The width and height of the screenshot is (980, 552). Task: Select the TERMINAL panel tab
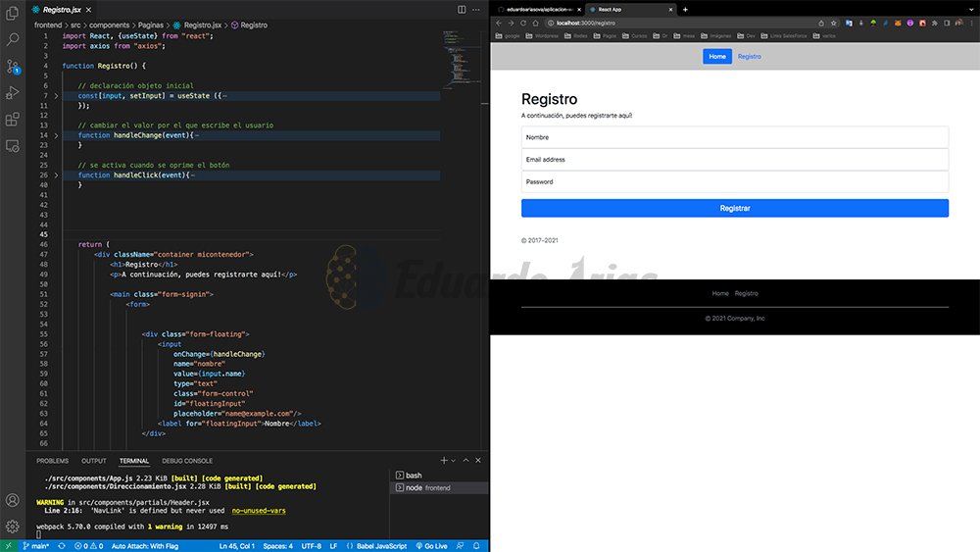pos(134,461)
